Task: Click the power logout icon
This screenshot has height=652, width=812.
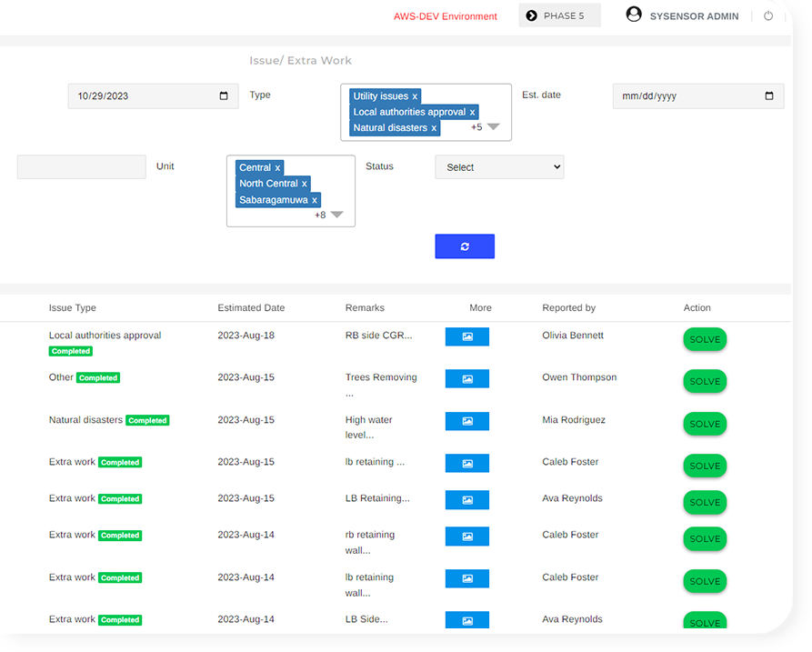Action: pos(768,16)
